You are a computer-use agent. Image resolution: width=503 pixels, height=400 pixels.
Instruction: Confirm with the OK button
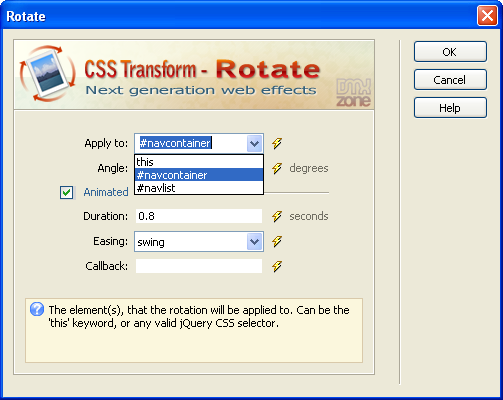(450, 52)
